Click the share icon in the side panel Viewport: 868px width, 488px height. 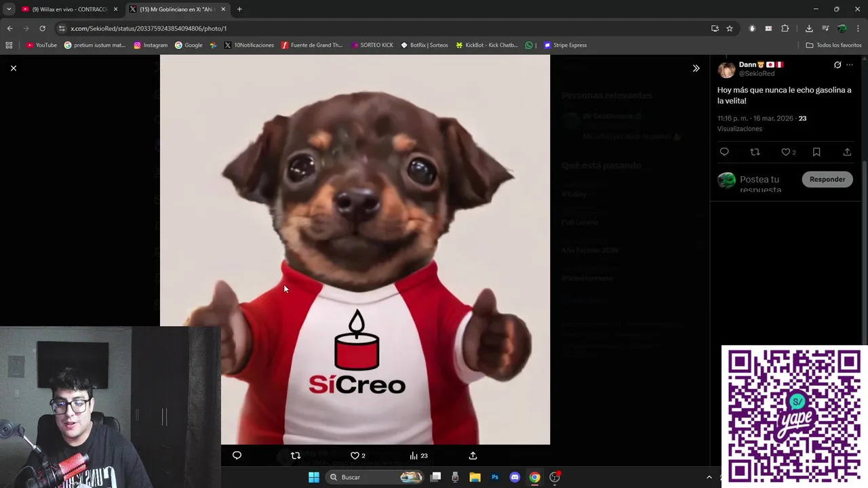[x=847, y=152]
